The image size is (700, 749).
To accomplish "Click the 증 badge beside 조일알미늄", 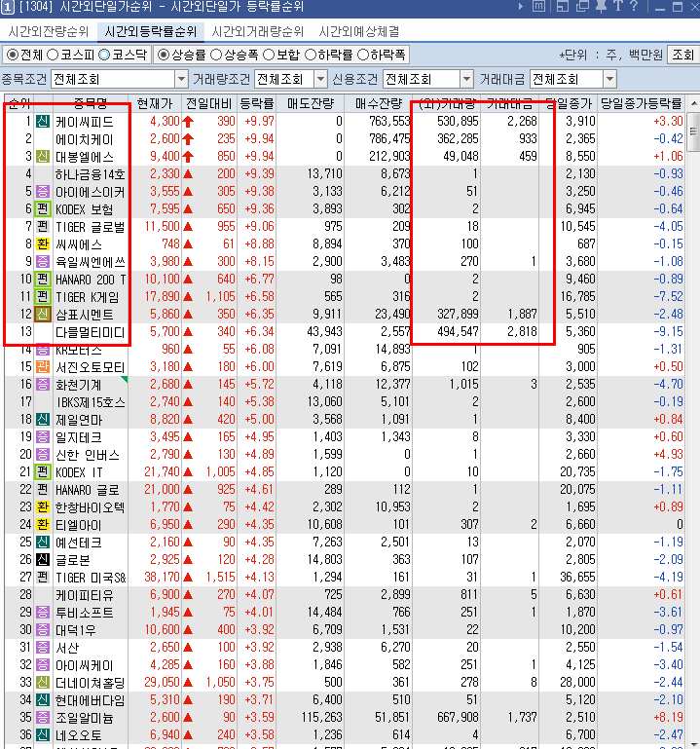I will tap(43, 717).
